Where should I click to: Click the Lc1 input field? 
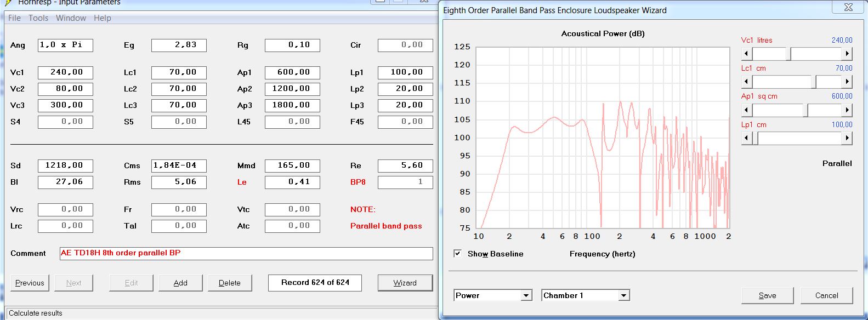point(179,72)
